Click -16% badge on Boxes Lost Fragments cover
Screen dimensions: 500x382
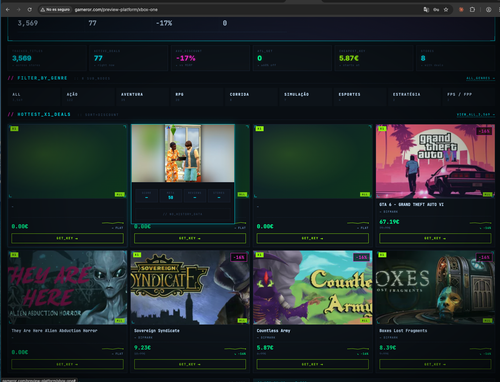click(484, 257)
